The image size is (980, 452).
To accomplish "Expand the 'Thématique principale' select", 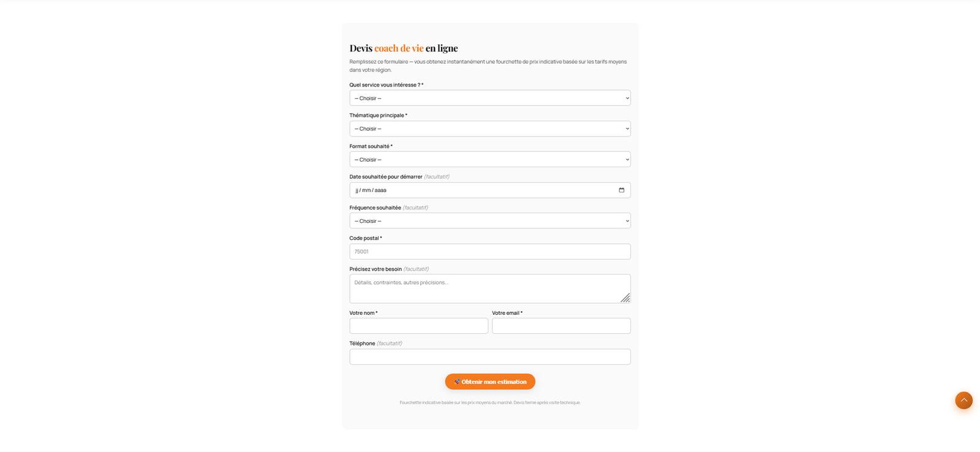I will click(x=490, y=129).
